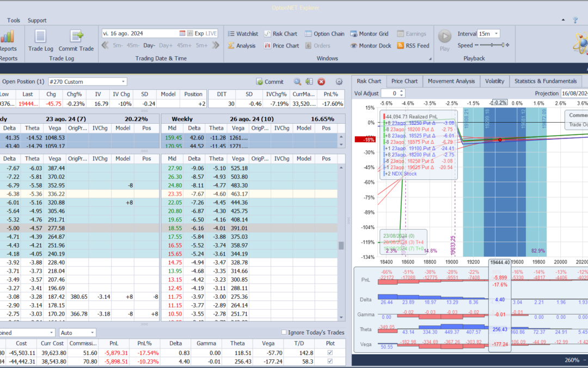Switch to the Volatility tab

click(494, 81)
